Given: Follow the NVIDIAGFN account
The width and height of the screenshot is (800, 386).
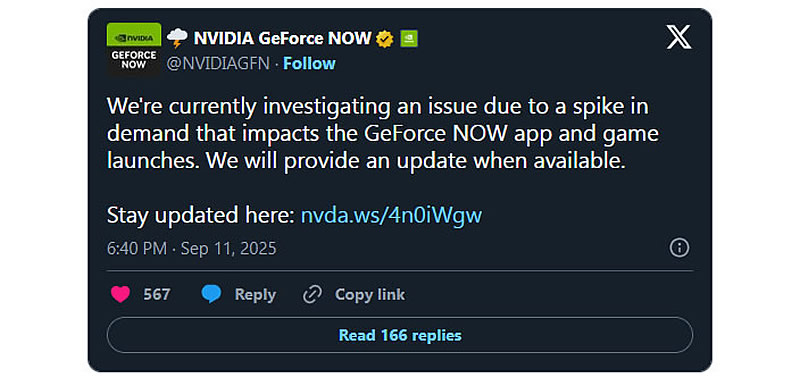Looking at the screenshot, I should pyautogui.click(x=309, y=64).
